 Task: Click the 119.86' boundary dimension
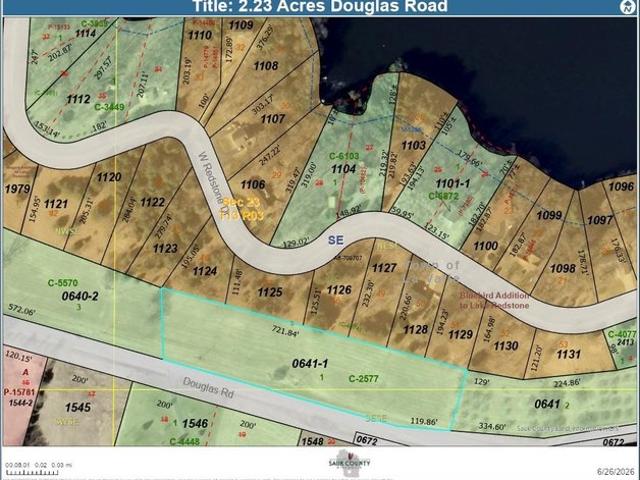(424, 421)
